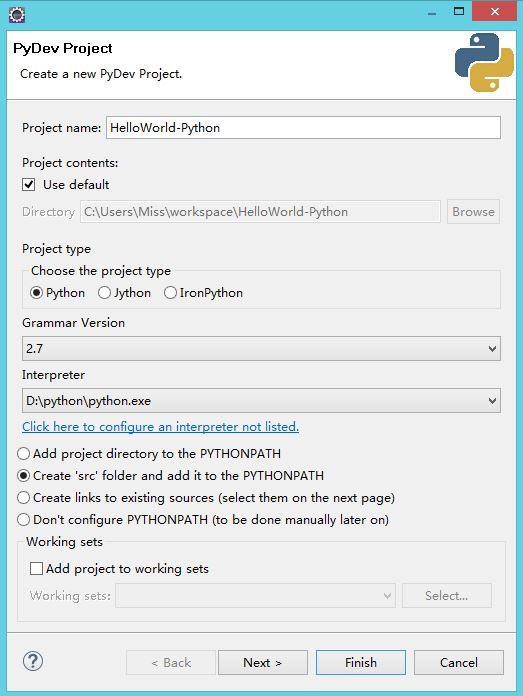Screen dimensions: 523x696
Task: Close the dialog with the red X
Action: (495, 12)
